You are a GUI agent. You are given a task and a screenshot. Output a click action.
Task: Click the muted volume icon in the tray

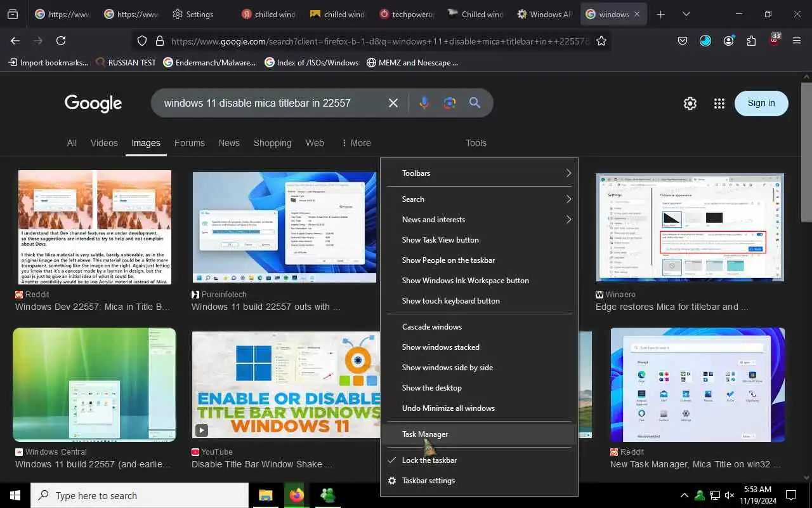point(730,495)
